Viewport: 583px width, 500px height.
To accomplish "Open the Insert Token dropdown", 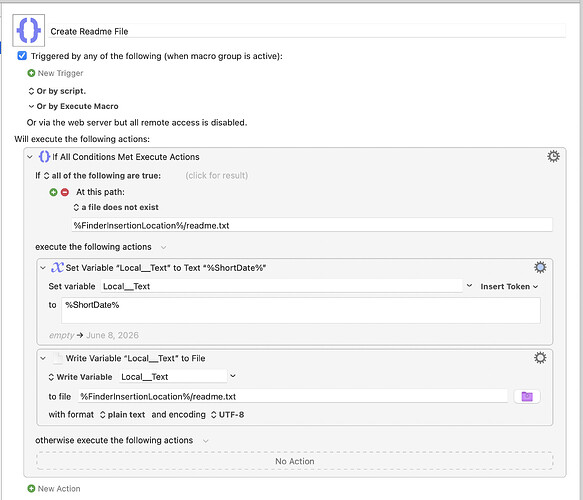I will (509, 287).
